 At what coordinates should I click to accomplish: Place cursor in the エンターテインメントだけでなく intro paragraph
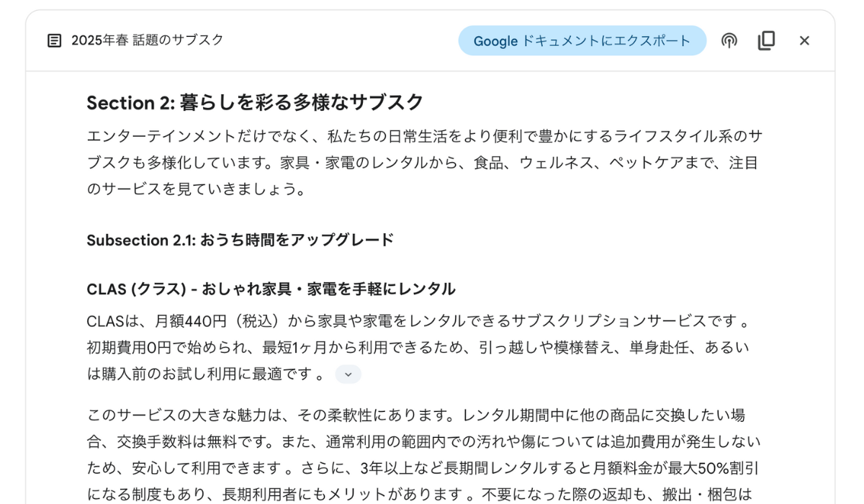[424, 163]
